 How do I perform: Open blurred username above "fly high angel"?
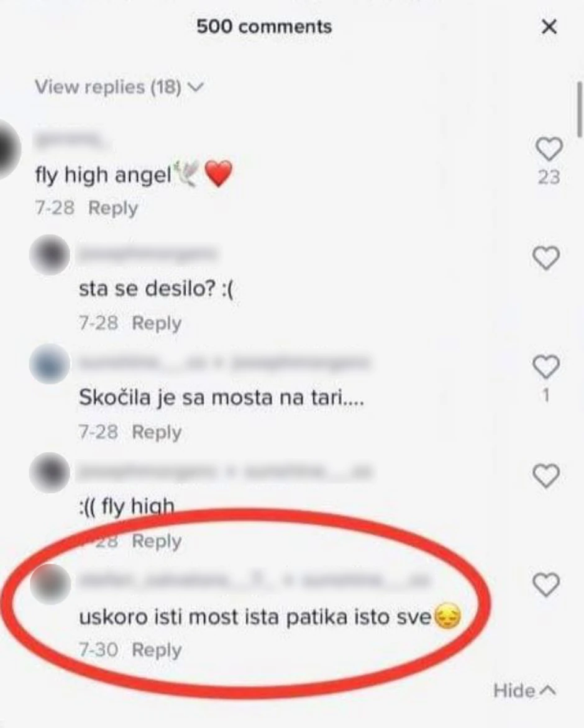[x=69, y=139]
